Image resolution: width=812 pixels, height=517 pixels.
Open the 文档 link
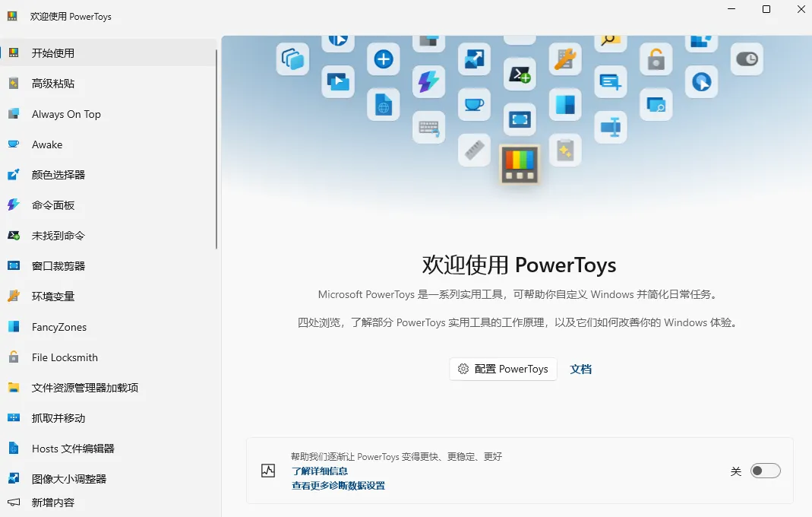coord(580,369)
